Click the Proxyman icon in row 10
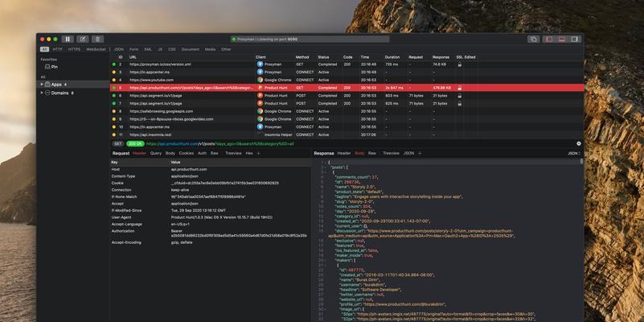Screen dimensions: 644x322 coord(260,126)
